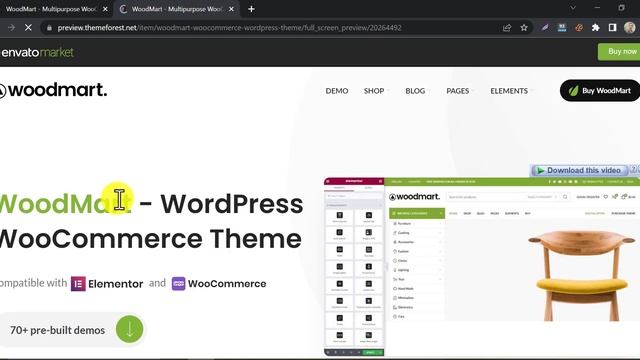Click the orange circular extension icon
The image size is (640, 360).
pos(579,28)
